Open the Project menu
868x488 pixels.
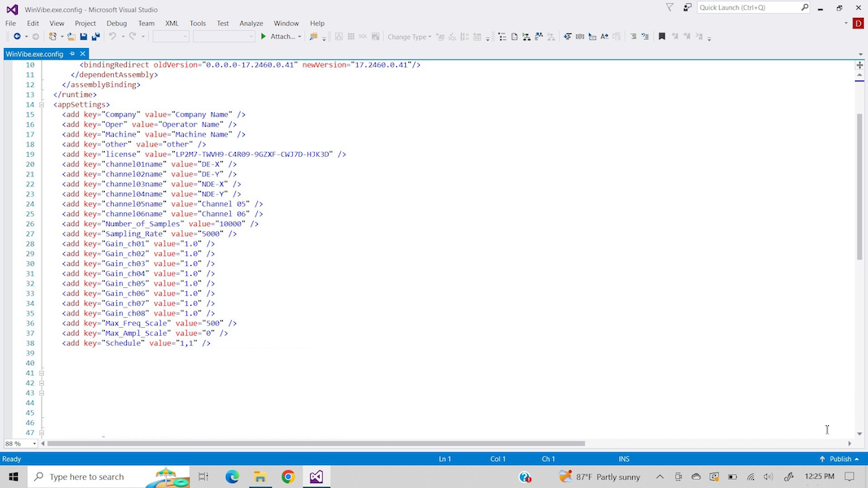85,24
